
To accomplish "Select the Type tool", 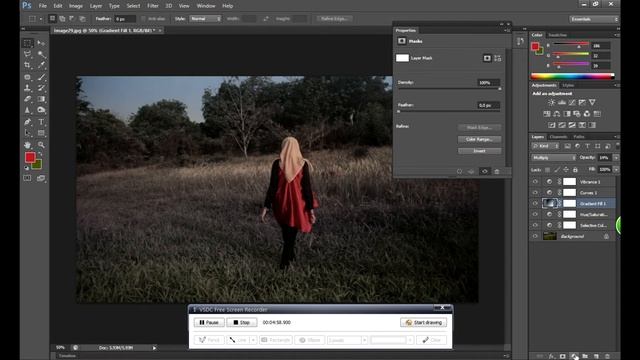I will point(41,122).
